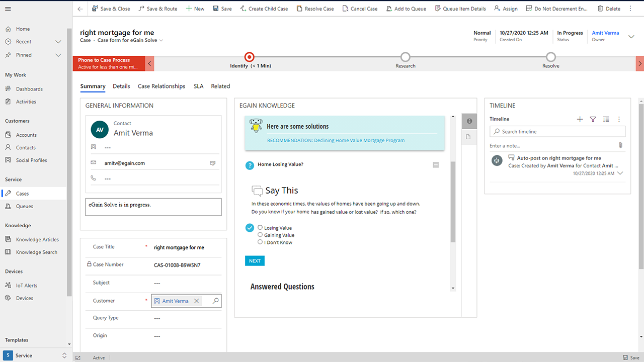Click the Research stage process marker
This screenshot has height=362, width=644.
pos(406,57)
